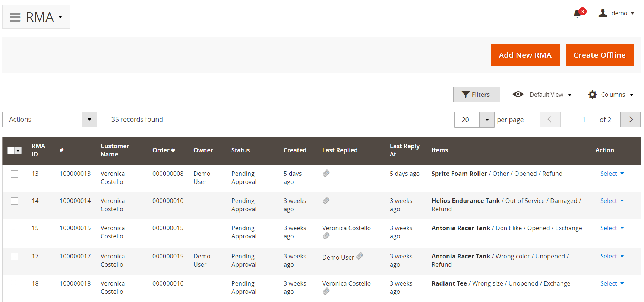The image size is (644, 302).
Task: View notifications bell with 3 alerts
Action: [579, 13]
